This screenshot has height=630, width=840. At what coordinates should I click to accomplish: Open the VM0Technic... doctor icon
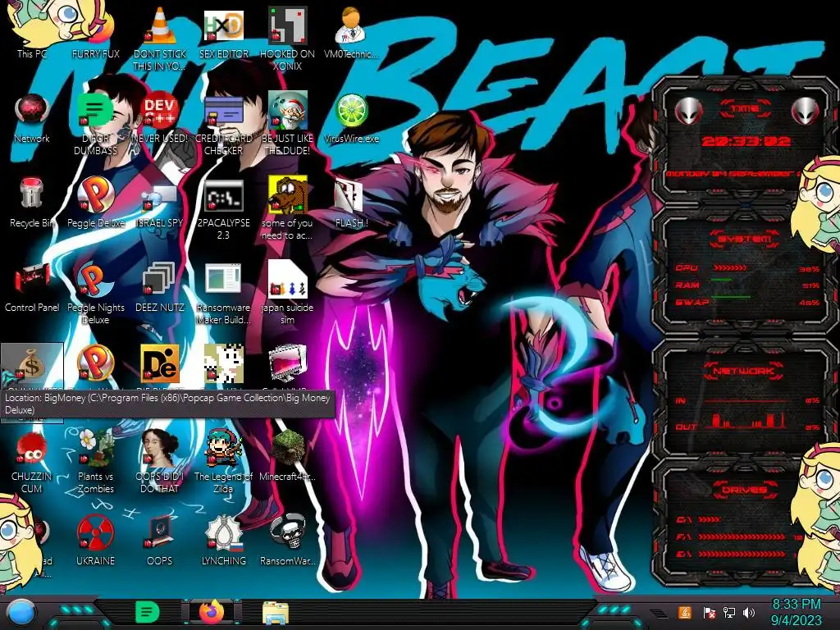(x=351, y=25)
